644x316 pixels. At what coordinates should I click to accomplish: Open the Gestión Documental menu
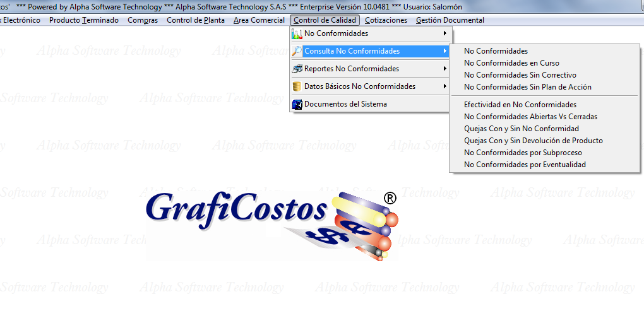pos(450,20)
